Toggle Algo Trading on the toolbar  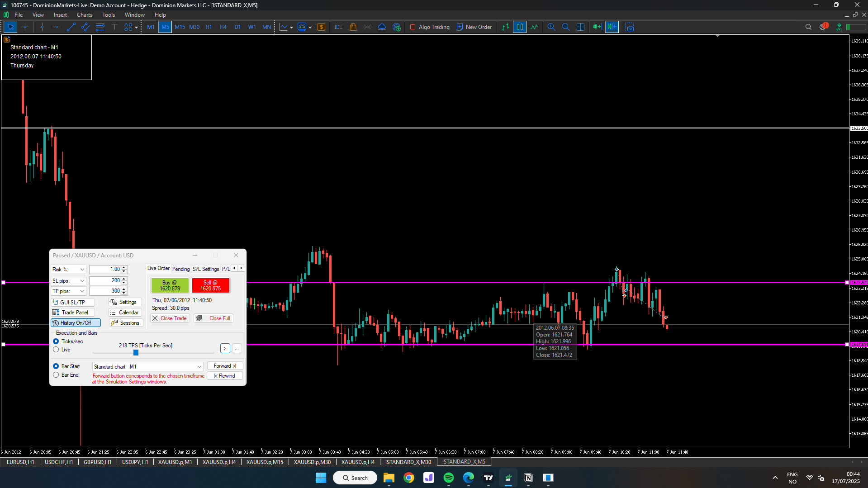430,27
